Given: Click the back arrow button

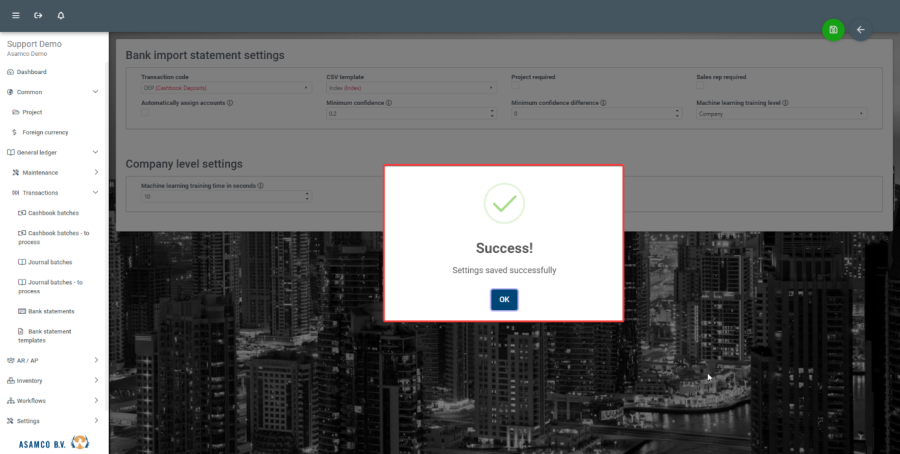Looking at the screenshot, I should 860,30.
